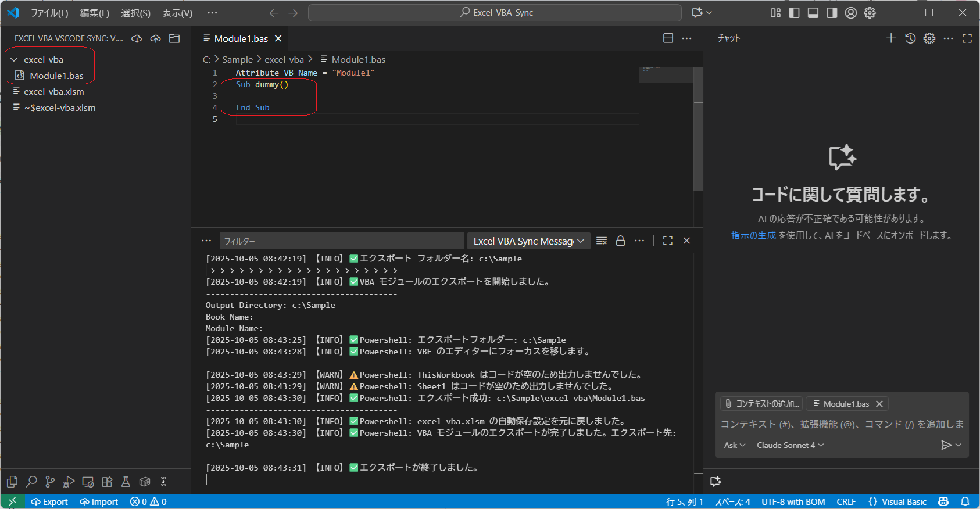Click excel-vba in the breadcrumb
The width and height of the screenshot is (980, 509).
click(x=284, y=59)
